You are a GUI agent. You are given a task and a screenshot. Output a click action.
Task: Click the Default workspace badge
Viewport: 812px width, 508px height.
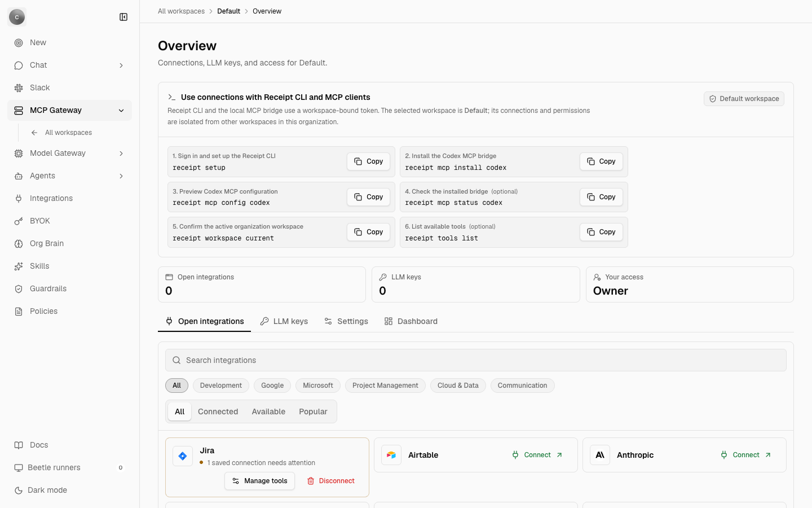coord(744,99)
